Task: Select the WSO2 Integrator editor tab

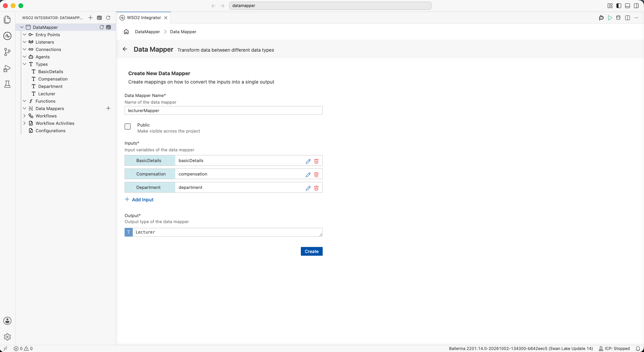Action: click(144, 18)
